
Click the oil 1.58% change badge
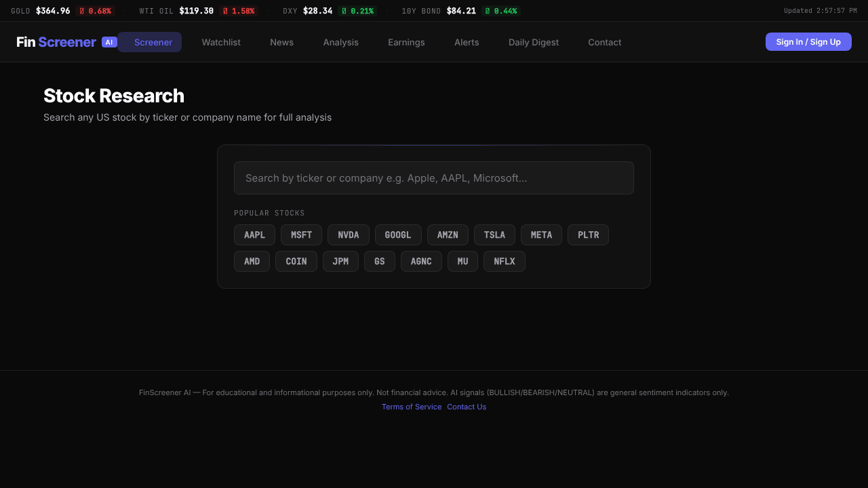coord(239,11)
